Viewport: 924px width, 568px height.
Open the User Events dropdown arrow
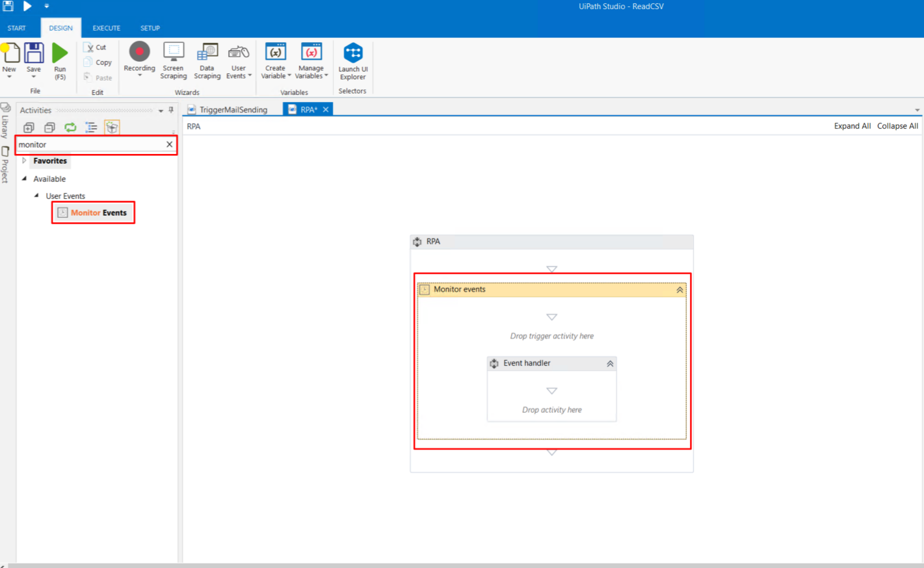[x=250, y=76]
